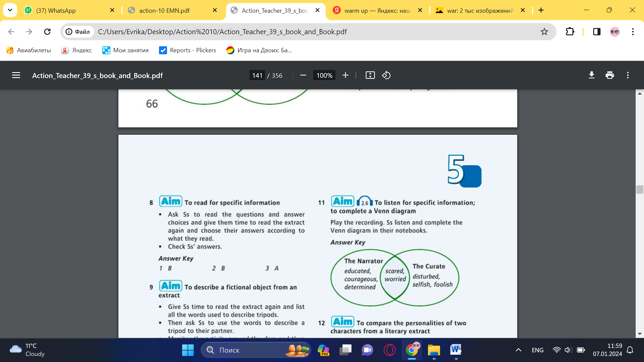The width and height of the screenshot is (644, 362).
Task: Open the PDF sidebar menu icon
Action: pos(16,75)
